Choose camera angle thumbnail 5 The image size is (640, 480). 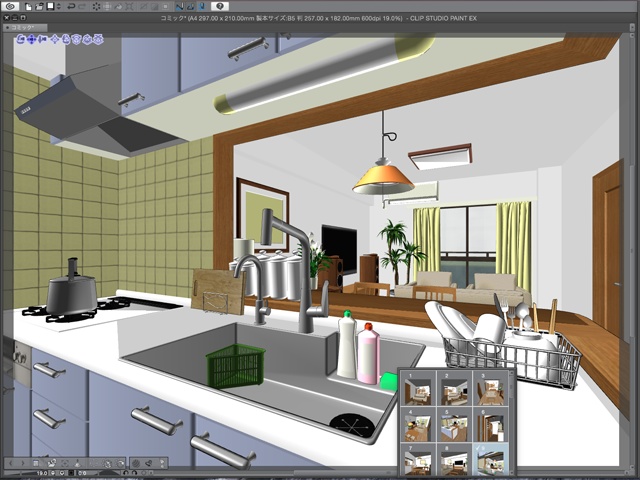click(454, 424)
